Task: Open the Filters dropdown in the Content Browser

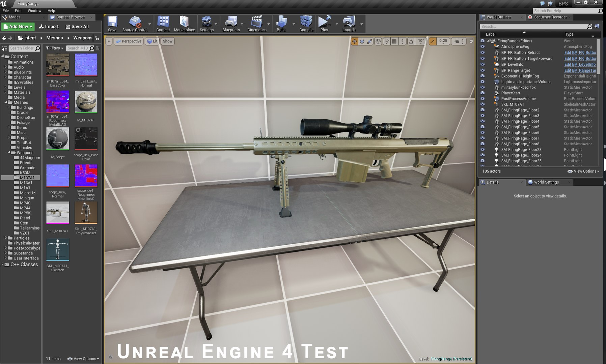Action: [54, 48]
